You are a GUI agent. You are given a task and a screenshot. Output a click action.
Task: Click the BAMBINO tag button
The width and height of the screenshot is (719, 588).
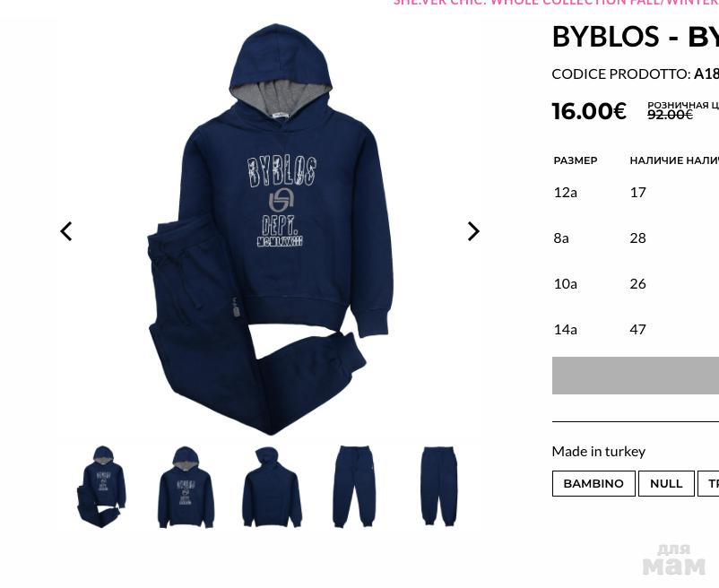coord(593,483)
